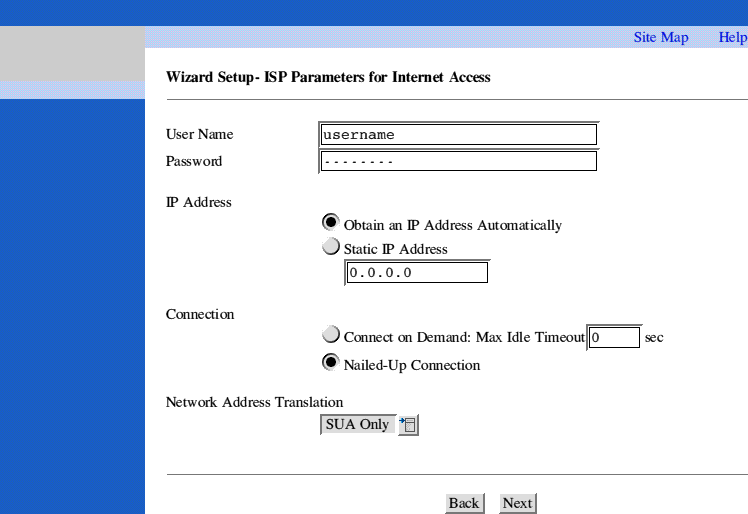The width and height of the screenshot is (748, 514).
Task: Enable the Nailed-Up Connection option
Action: point(331,363)
